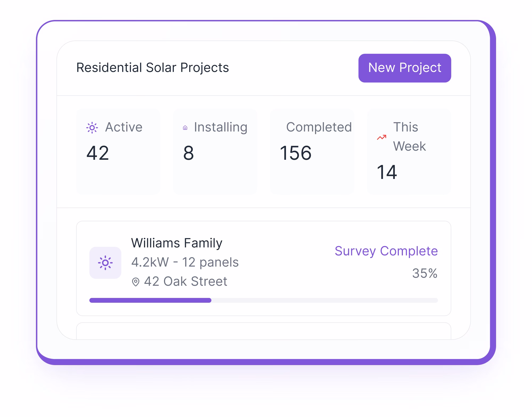The width and height of the screenshot is (532, 417).
Task: Click the 42 Oak Street address
Action: [186, 281]
